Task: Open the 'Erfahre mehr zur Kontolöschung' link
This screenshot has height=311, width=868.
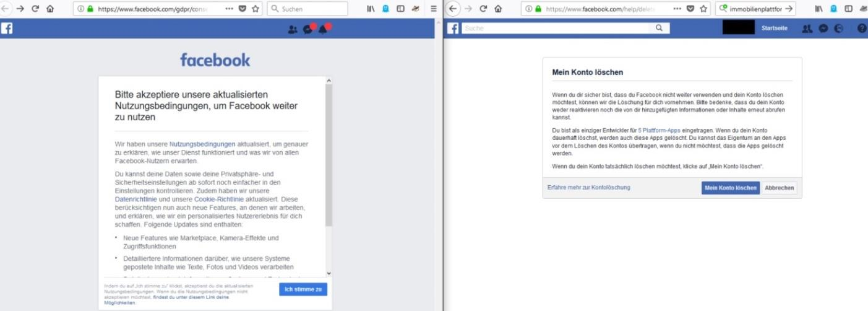Action: tap(589, 187)
